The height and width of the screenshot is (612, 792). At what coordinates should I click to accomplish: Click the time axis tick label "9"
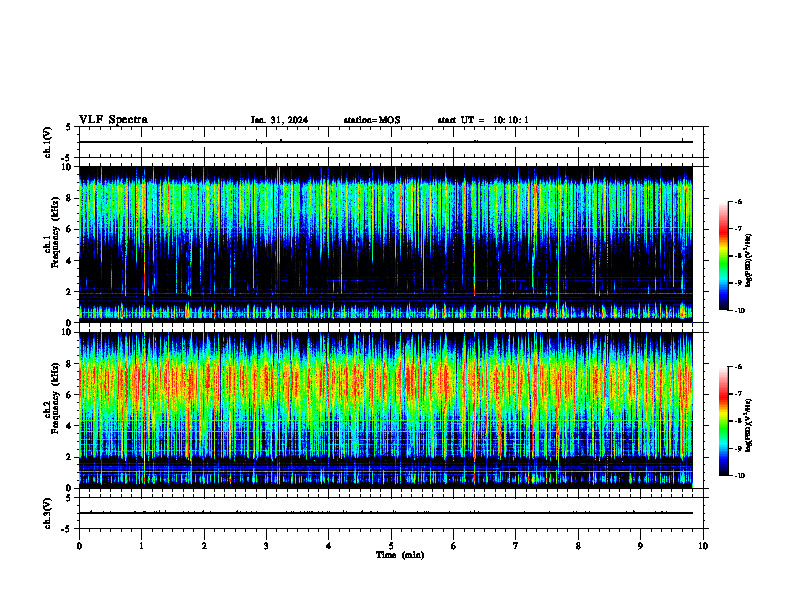coord(640,546)
